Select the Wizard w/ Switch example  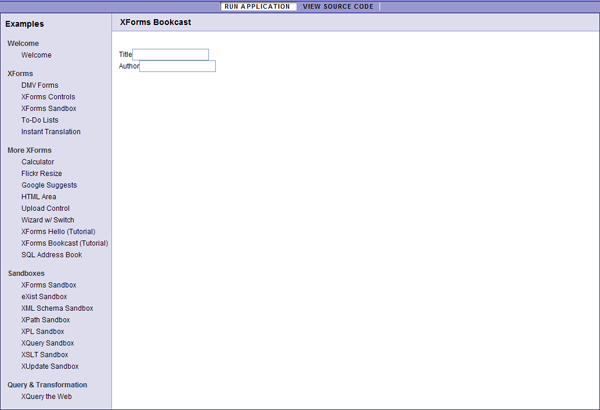point(47,220)
